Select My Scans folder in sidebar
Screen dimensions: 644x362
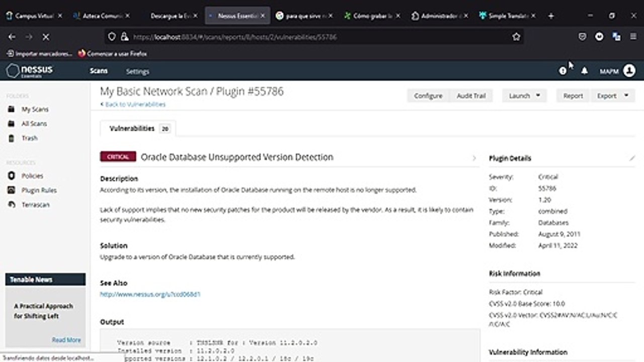pyautogui.click(x=35, y=109)
